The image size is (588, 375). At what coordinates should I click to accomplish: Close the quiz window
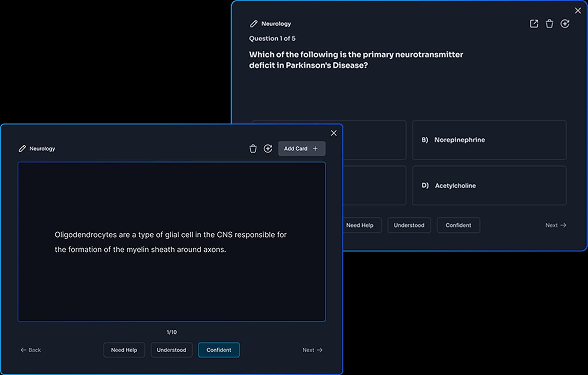(578, 10)
